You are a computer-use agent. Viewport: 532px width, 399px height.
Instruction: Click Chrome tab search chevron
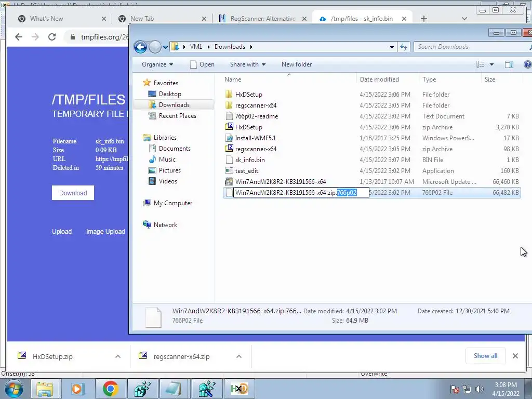[x=464, y=19]
